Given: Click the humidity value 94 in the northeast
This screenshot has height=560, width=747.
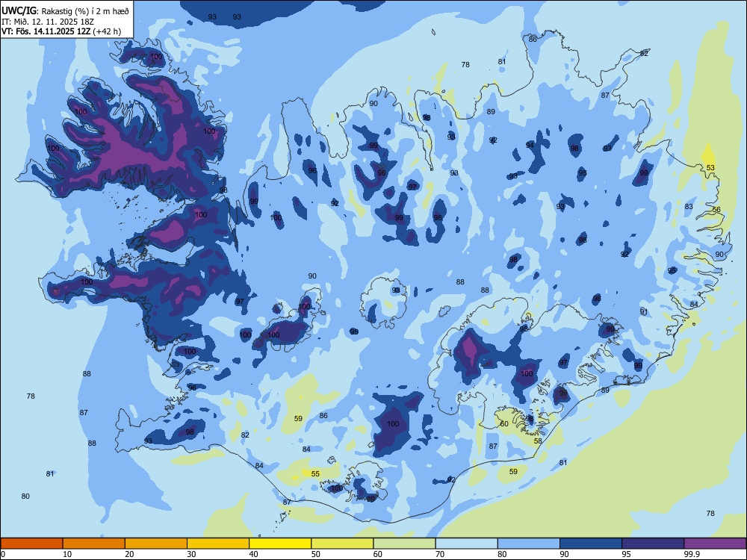Looking at the screenshot, I should coord(530,145).
